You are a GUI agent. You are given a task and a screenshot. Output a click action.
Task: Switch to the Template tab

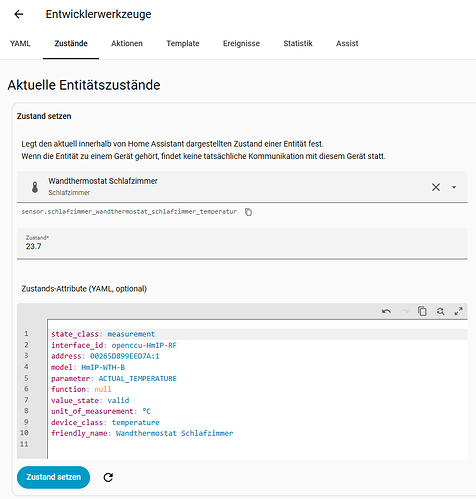click(x=183, y=44)
